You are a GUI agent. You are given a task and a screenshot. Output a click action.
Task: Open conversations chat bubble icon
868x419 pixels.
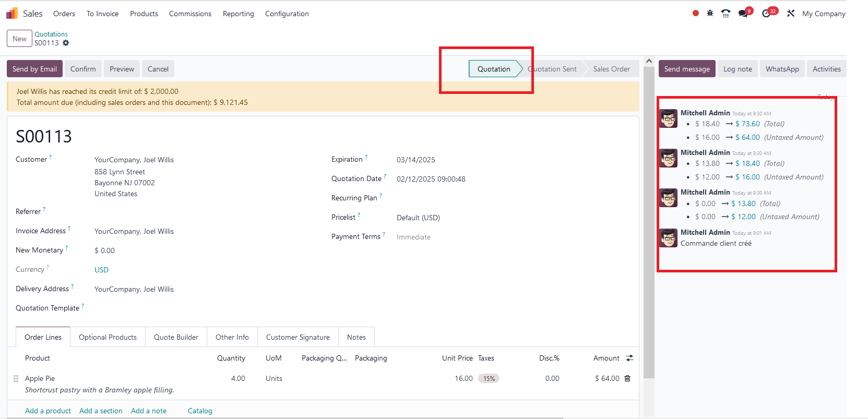click(x=743, y=14)
